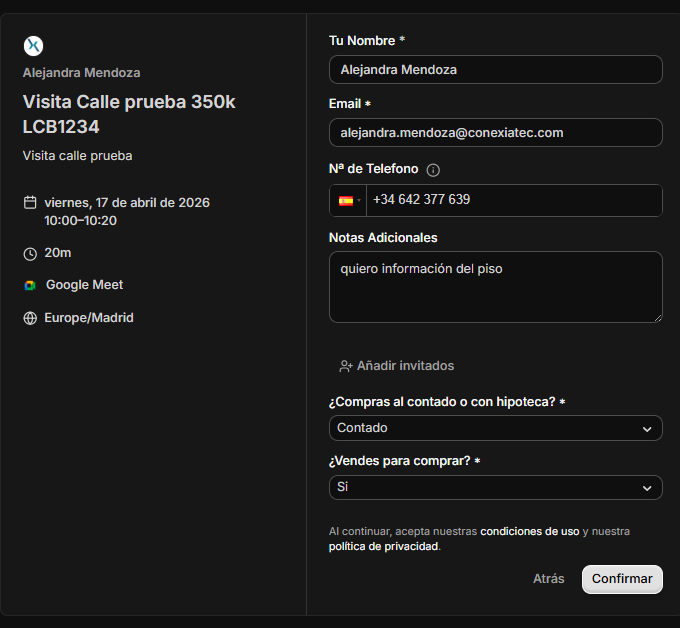Go back with the Atrás button
The height and width of the screenshot is (628, 680).
(548, 579)
